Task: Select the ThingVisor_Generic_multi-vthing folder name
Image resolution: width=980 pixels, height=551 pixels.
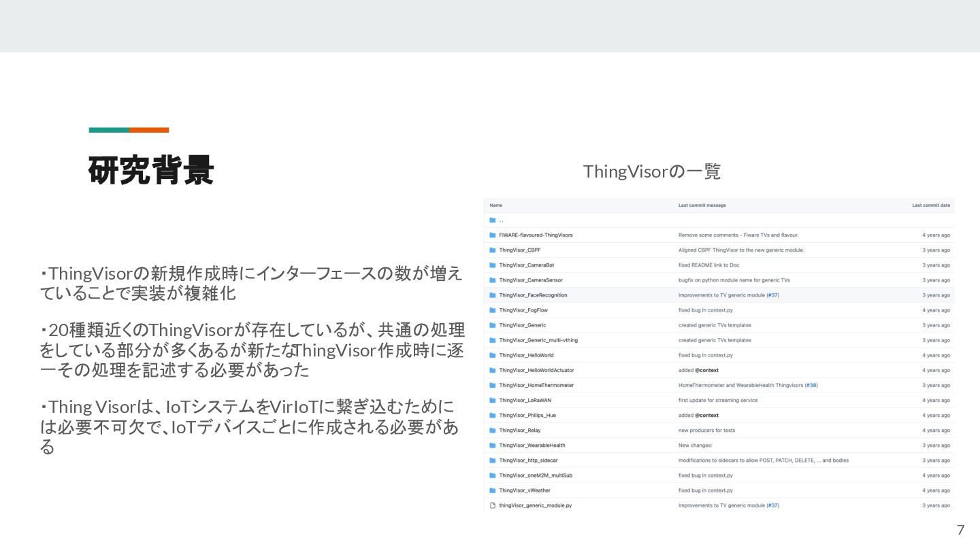Action: coord(538,339)
